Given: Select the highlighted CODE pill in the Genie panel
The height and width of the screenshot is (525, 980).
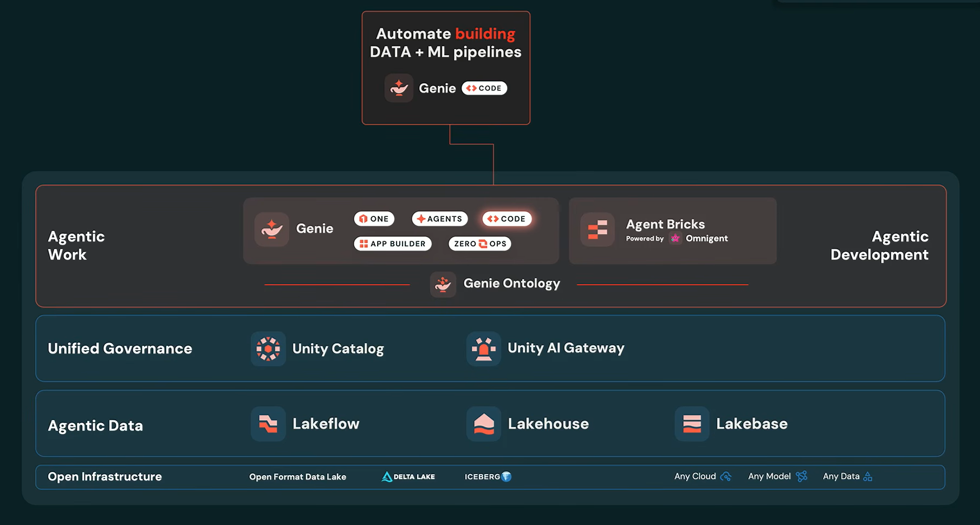Looking at the screenshot, I should point(507,219).
